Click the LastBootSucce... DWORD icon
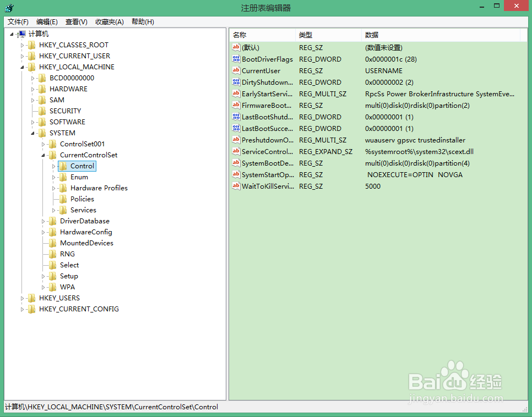The height and width of the screenshot is (417, 532). pyautogui.click(x=236, y=128)
